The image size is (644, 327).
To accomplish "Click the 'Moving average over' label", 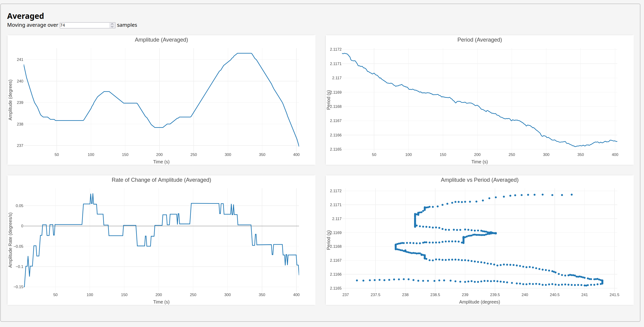I will pos(33,25).
